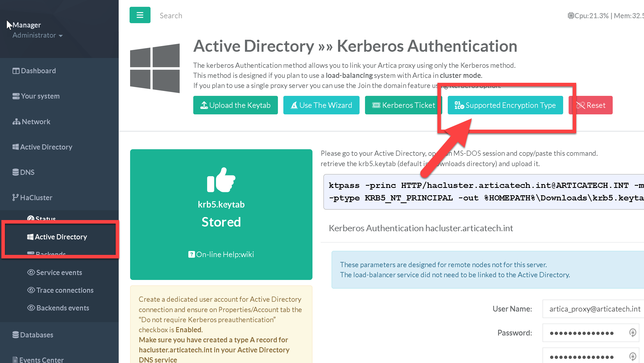Click the Supported Encryption Type button
This screenshot has width=644, height=363.
(x=505, y=105)
